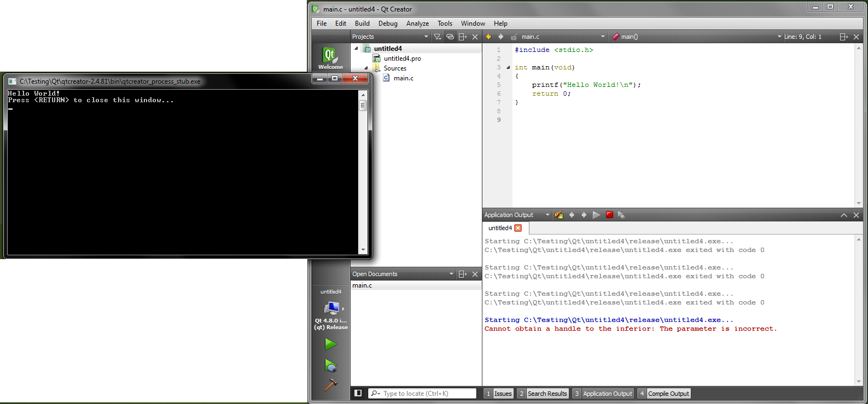Collapse the Sources folder in project tree
This screenshot has width=868, height=404.
click(366, 68)
